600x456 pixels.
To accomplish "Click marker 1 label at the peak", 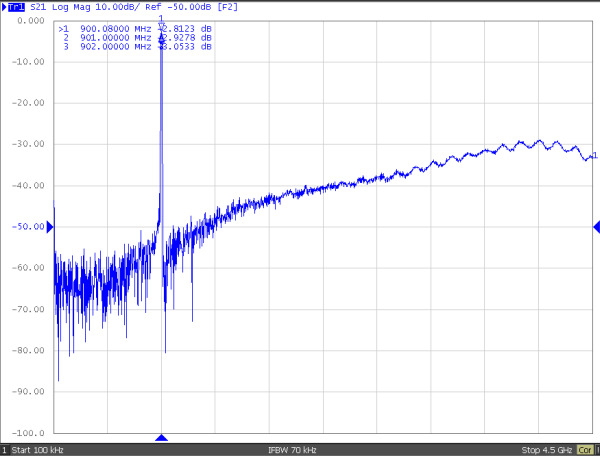I will click(x=161, y=18).
